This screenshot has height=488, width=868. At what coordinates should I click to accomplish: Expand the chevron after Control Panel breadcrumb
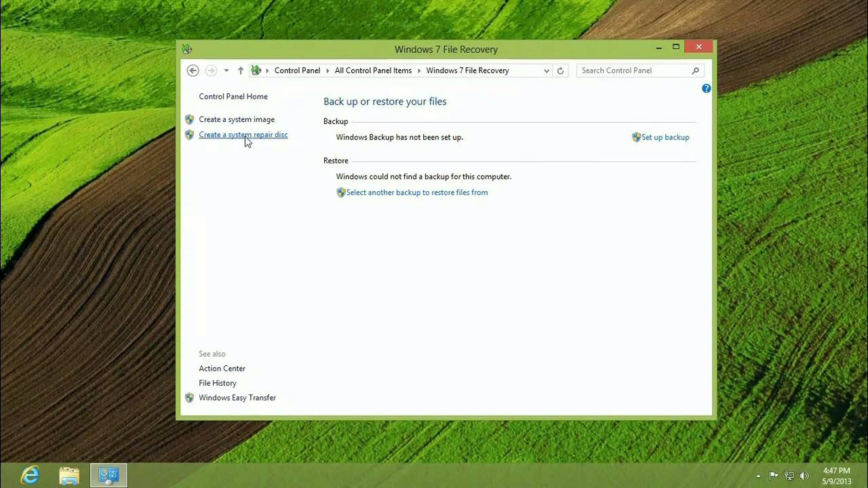tap(328, 70)
